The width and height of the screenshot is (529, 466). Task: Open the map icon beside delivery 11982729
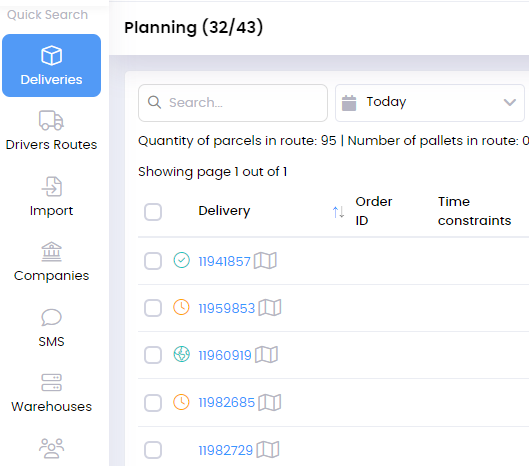tap(268, 449)
